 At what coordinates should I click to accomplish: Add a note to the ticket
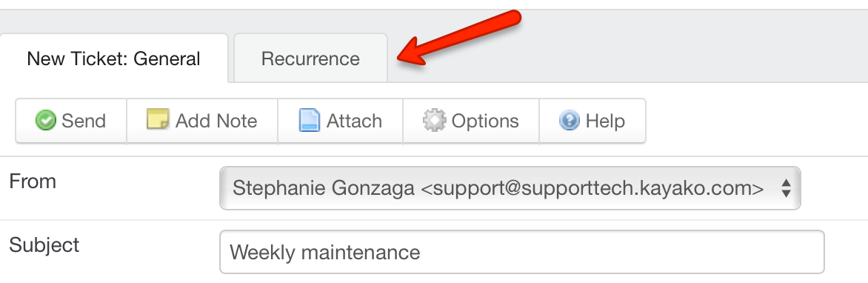[202, 121]
